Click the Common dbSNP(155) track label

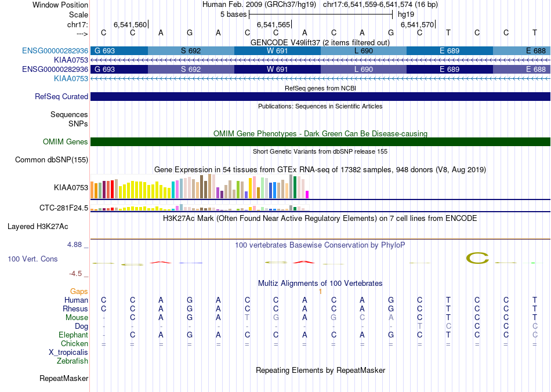(52, 160)
